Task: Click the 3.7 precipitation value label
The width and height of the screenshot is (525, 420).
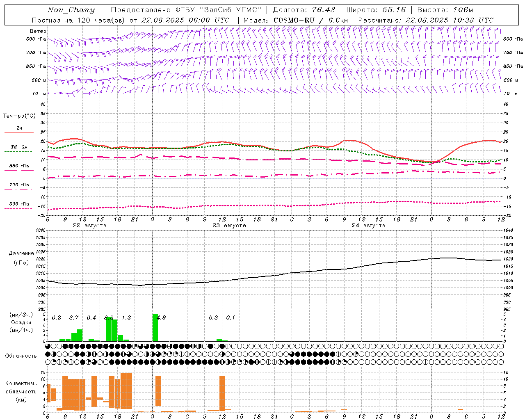Action: click(x=74, y=317)
